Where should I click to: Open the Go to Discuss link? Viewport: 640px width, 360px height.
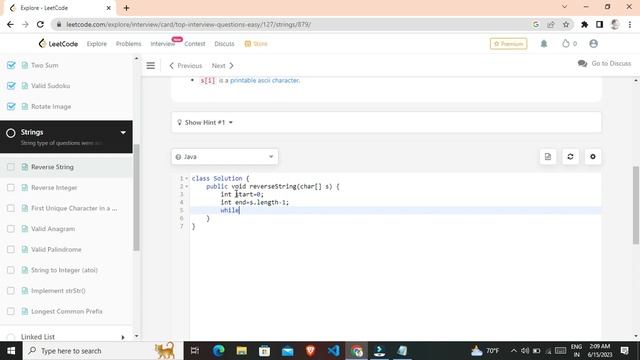611,64
